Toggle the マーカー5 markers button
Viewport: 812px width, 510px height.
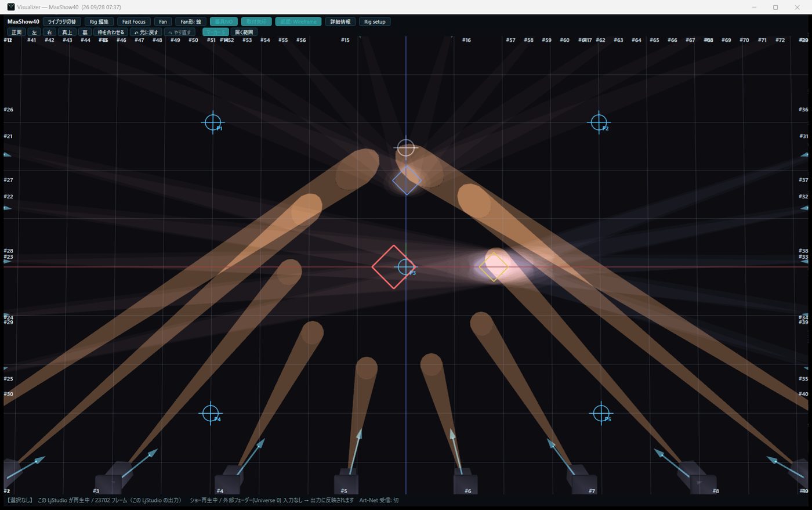215,32
